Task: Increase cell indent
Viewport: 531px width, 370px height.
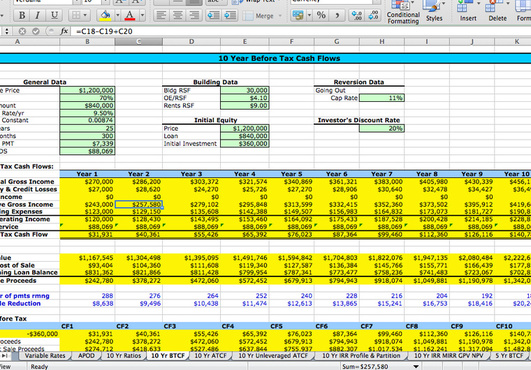Action: tap(230, 15)
